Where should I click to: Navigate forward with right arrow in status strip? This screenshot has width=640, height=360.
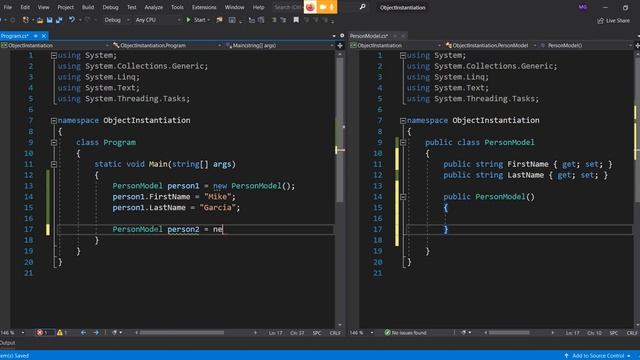click(x=96, y=333)
